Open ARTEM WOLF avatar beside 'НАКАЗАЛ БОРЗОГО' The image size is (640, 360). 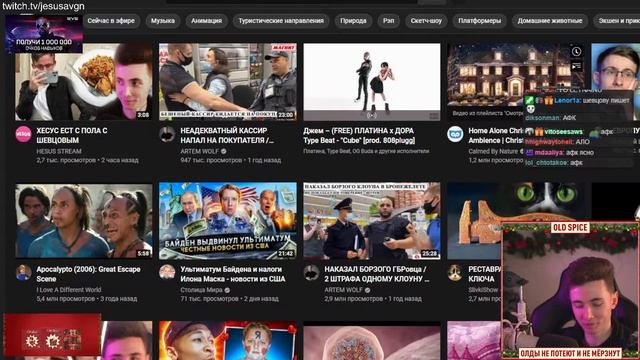[x=311, y=272]
